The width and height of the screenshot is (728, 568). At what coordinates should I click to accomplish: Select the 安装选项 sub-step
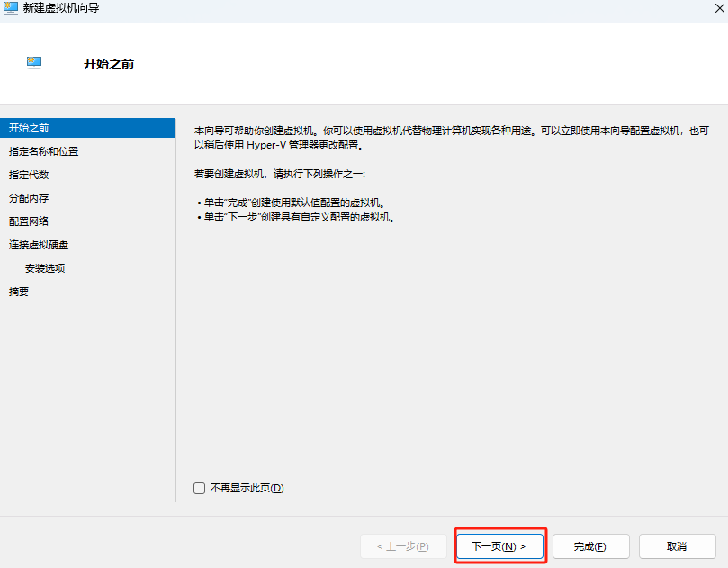45,268
